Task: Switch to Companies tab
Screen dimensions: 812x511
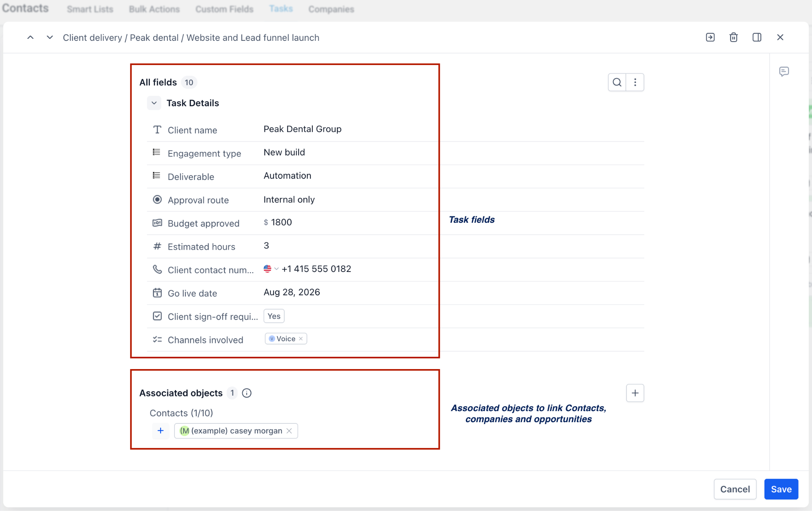Action: pos(331,9)
